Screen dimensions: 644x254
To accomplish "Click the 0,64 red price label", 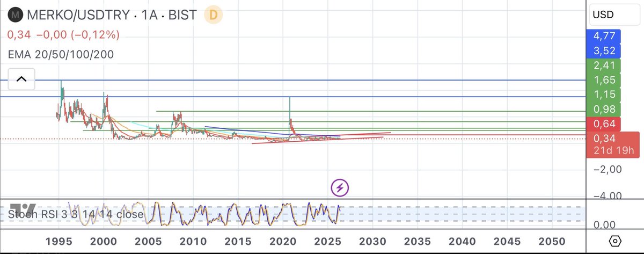I will tap(604, 124).
